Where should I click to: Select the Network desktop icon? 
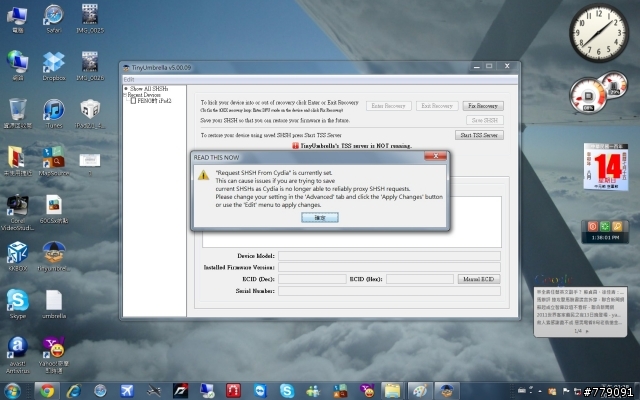click(18, 66)
